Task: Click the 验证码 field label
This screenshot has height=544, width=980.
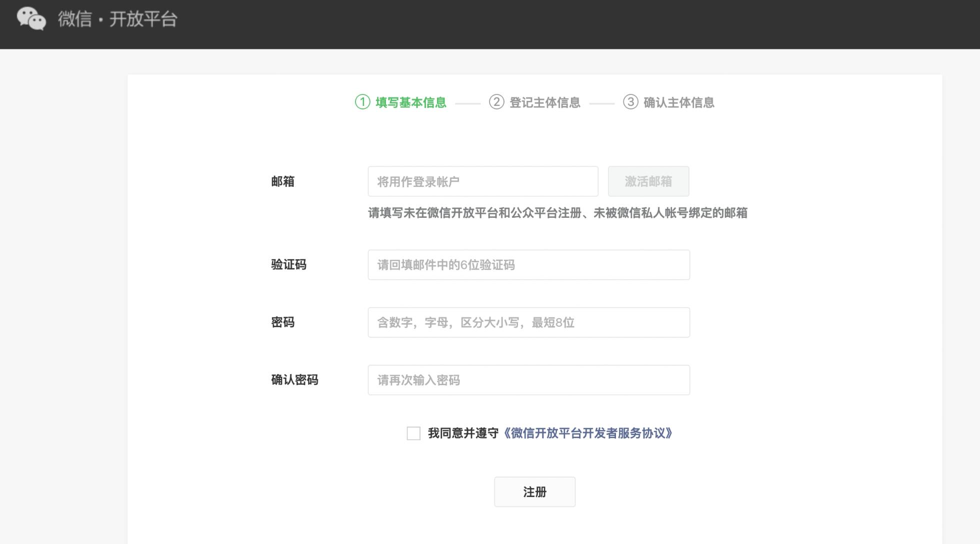Action: pos(289,265)
